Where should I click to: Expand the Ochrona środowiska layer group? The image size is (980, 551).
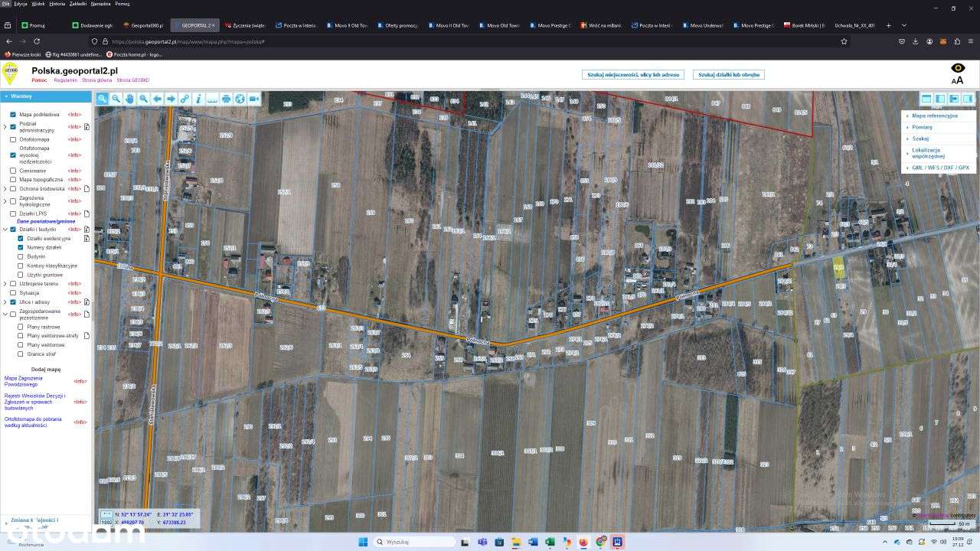(5, 188)
